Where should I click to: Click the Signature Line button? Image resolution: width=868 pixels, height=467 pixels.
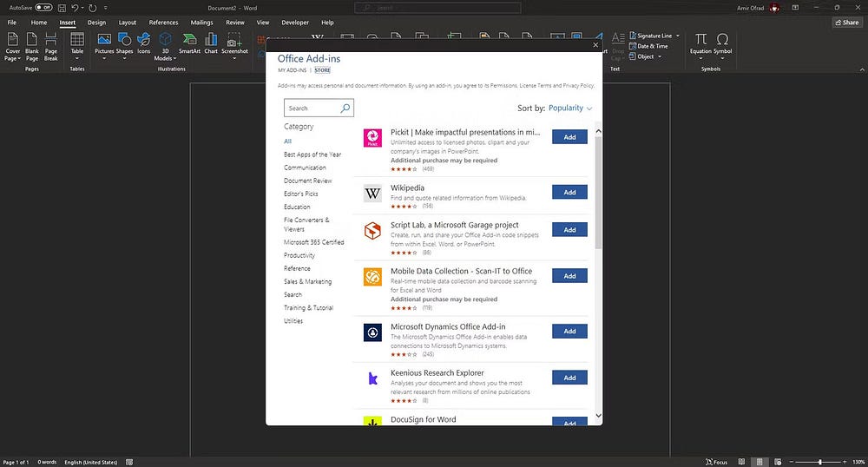650,36
